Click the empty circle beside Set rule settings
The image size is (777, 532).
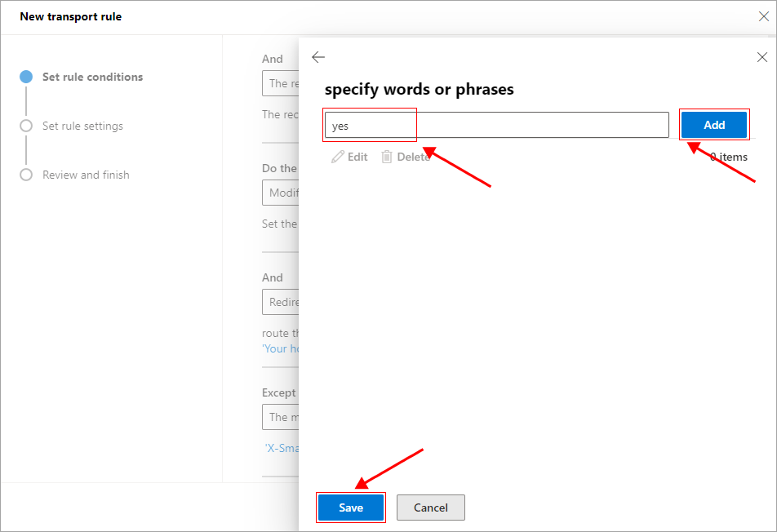click(26, 126)
